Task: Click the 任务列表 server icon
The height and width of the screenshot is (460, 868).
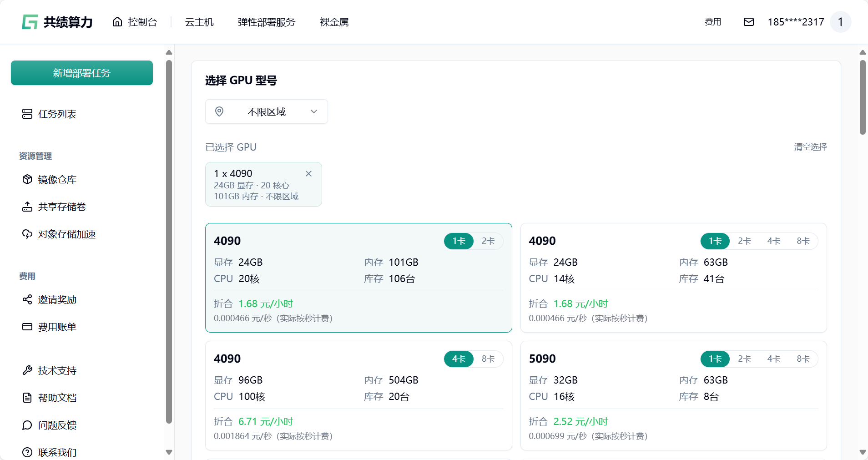Action: click(x=27, y=114)
